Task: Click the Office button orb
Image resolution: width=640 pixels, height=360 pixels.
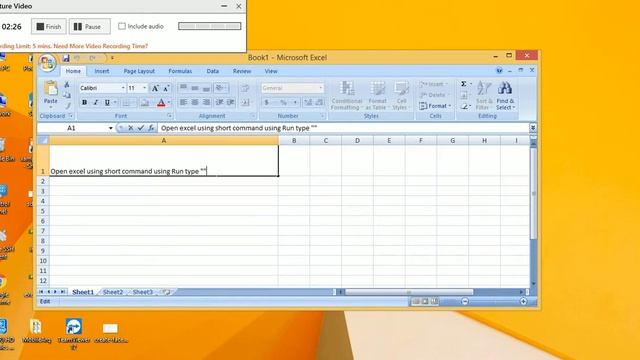Action: click(x=47, y=63)
